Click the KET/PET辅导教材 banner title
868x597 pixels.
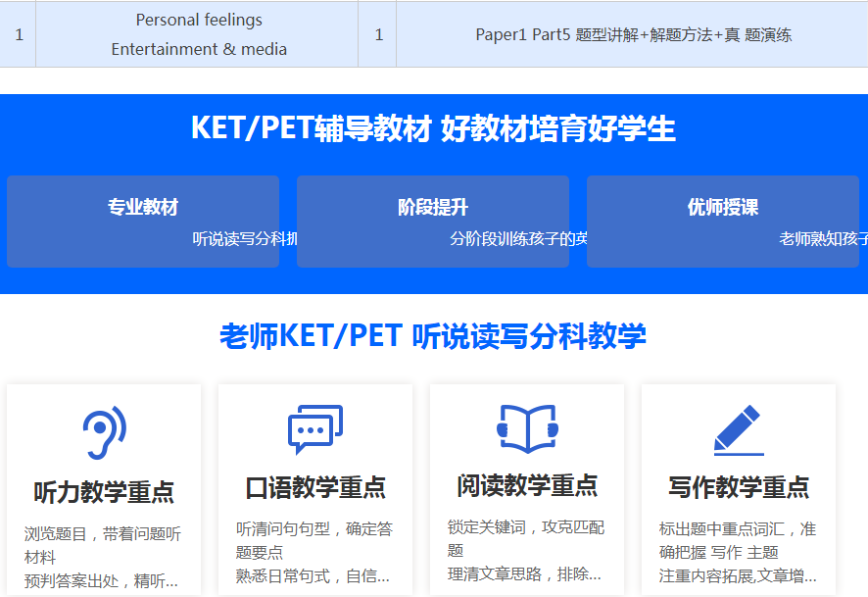pyautogui.click(x=433, y=128)
